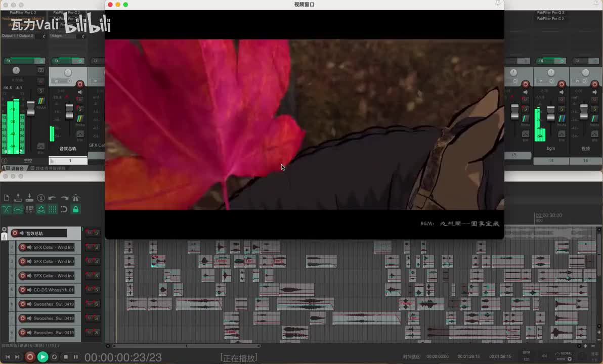Viewport: 603px width, 364px height.
Task: Open 音效总轨 mixer input dropdown
Action: (x=63, y=81)
